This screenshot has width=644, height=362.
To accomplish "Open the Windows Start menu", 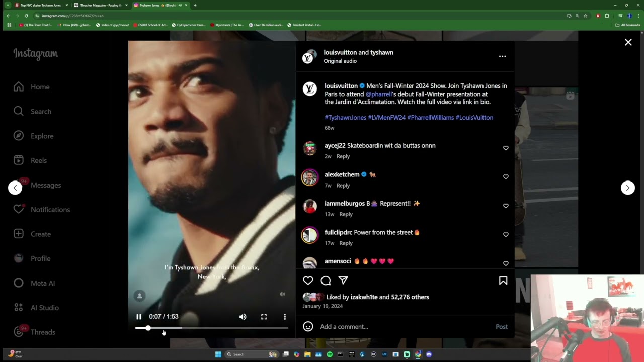I will 218,354.
